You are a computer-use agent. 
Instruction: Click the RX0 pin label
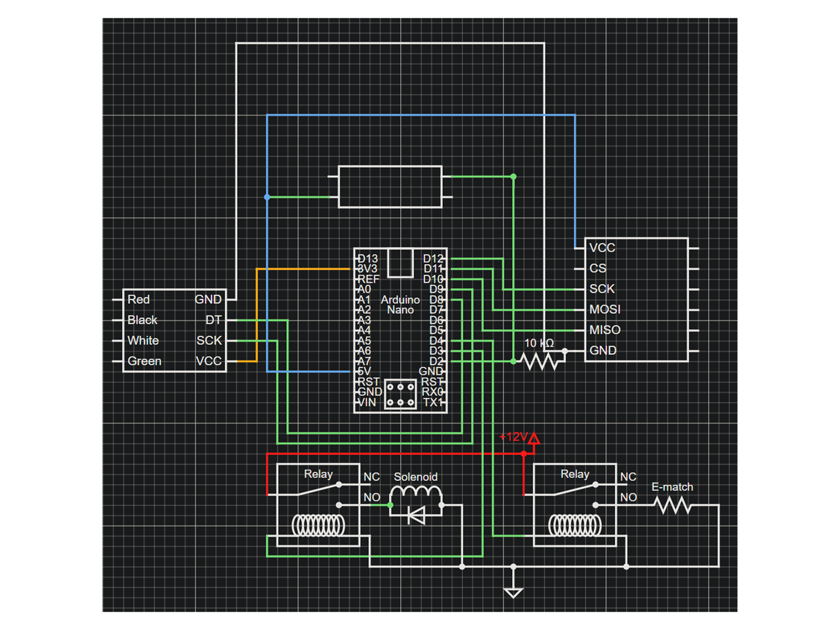click(x=433, y=392)
